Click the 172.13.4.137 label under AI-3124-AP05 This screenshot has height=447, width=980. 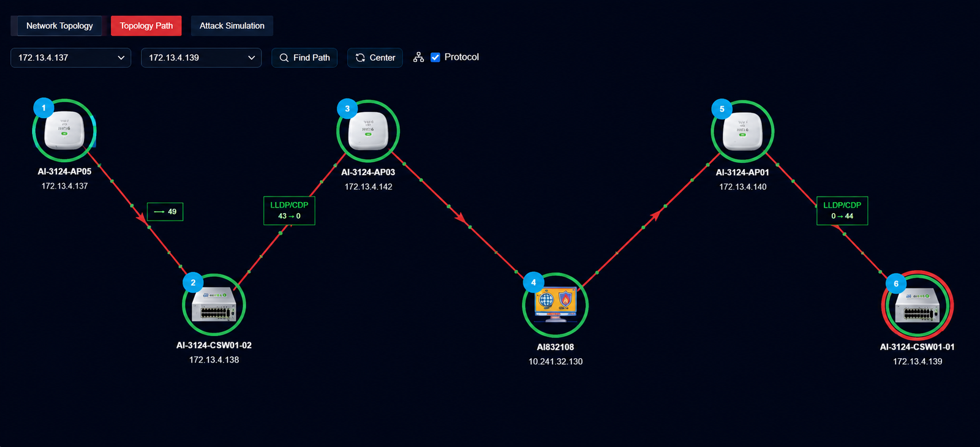pyautogui.click(x=64, y=186)
